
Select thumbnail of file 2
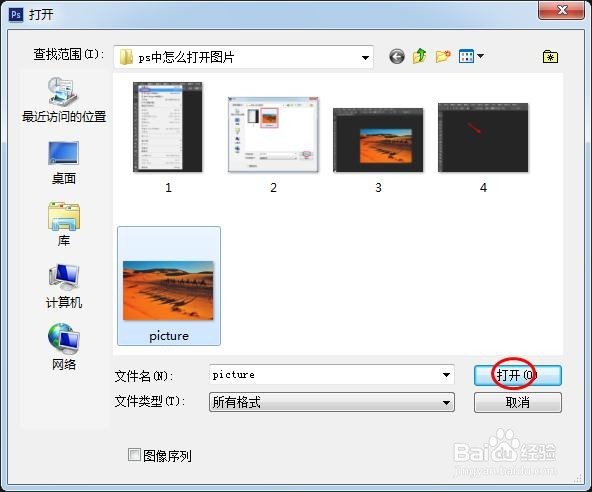(273, 134)
